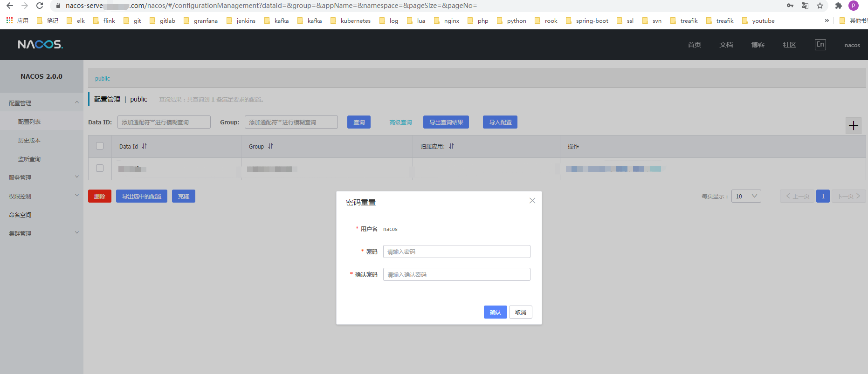Open the nginx bookmark folder
The width and height of the screenshot is (868, 374).
pyautogui.click(x=447, y=20)
